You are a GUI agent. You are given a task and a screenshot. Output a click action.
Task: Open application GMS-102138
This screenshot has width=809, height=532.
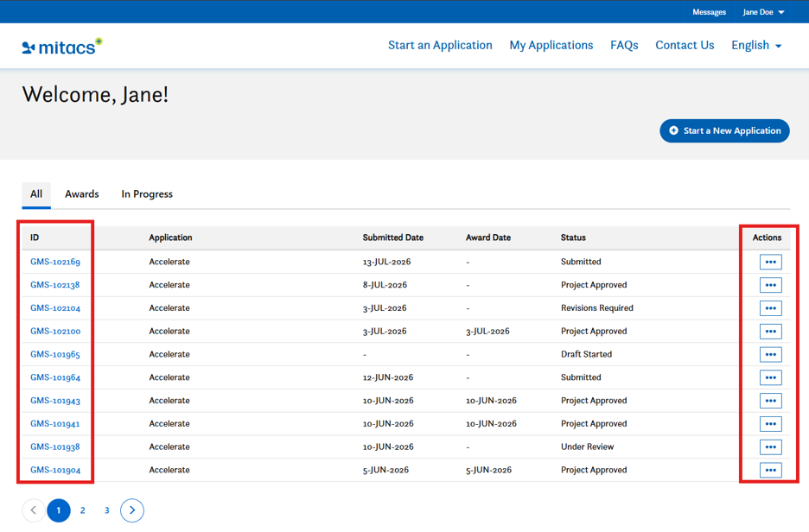coord(55,285)
